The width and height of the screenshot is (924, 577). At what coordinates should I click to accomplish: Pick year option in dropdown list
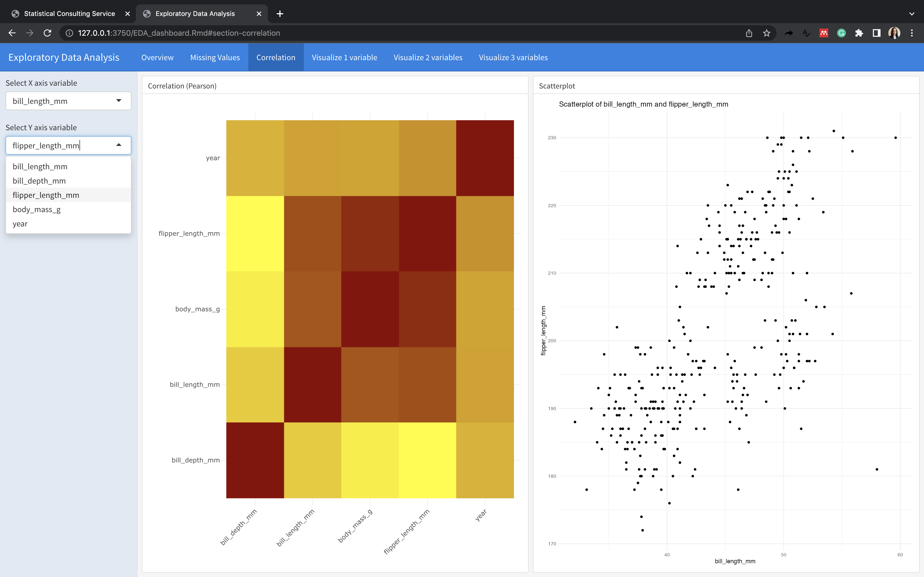point(20,224)
